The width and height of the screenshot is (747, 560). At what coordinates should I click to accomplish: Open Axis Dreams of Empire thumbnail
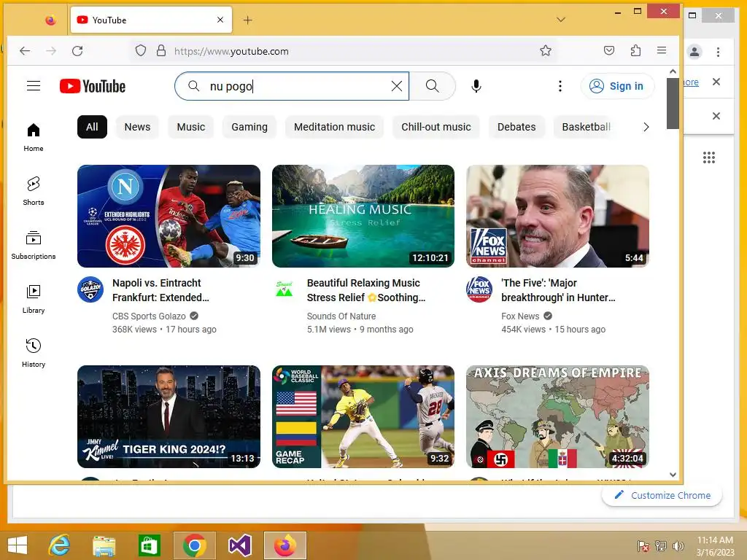pos(557,416)
